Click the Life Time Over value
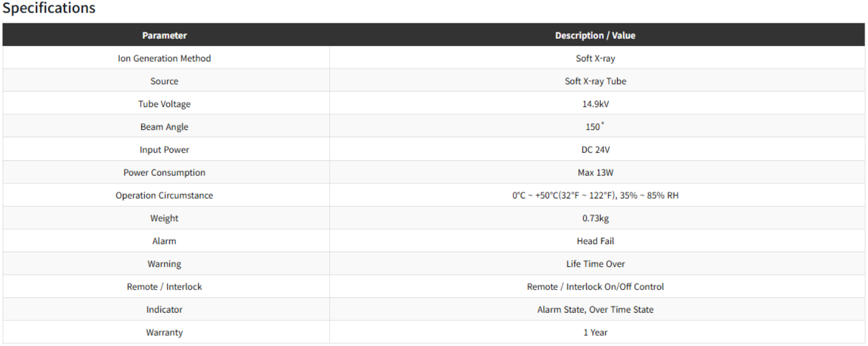The width and height of the screenshot is (868, 346). tap(595, 264)
